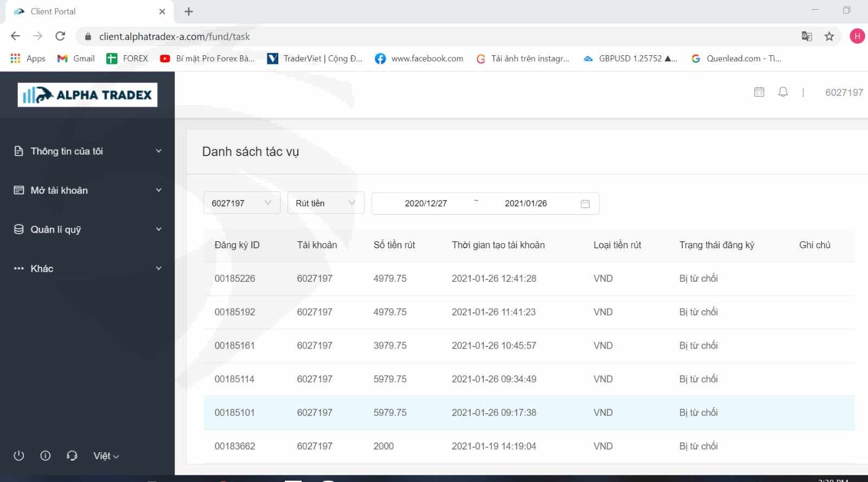Bookmark page with the star icon
Screen dimensions: 868x482
coord(829,36)
